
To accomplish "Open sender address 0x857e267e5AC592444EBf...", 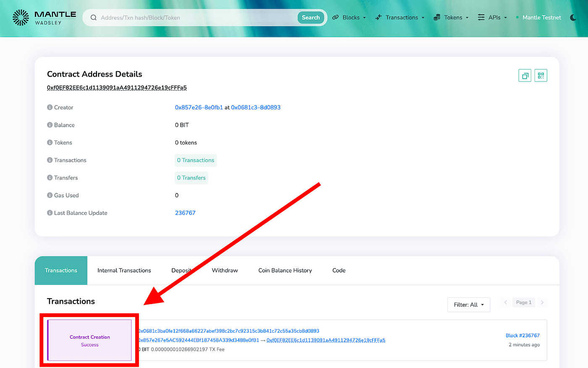I will (199, 340).
